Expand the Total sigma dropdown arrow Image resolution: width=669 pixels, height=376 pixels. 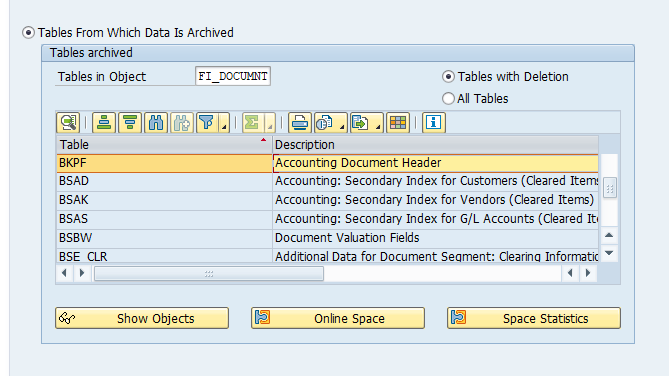coord(270,123)
